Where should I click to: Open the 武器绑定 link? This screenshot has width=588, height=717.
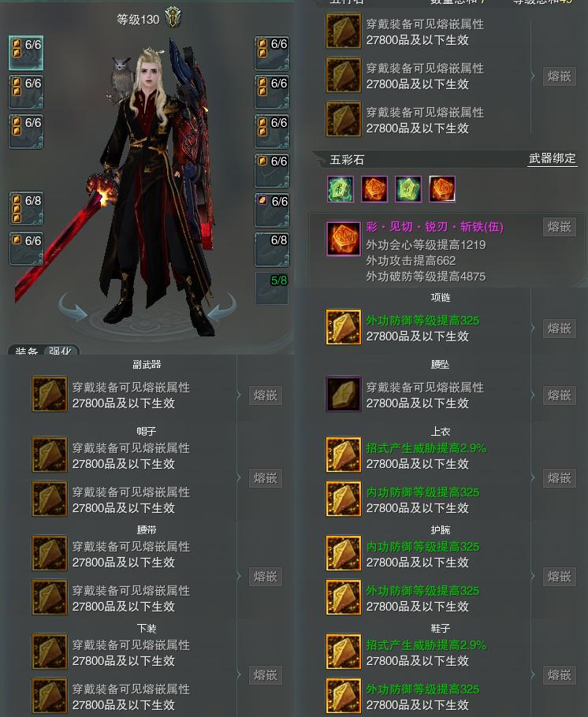pyautogui.click(x=553, y=158)
